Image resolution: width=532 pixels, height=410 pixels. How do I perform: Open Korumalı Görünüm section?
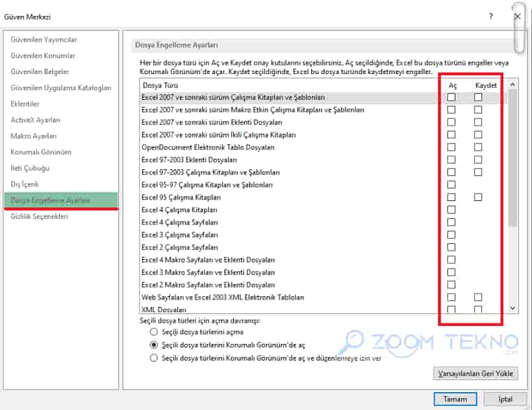pyautogui.click(x=41, y=151)
